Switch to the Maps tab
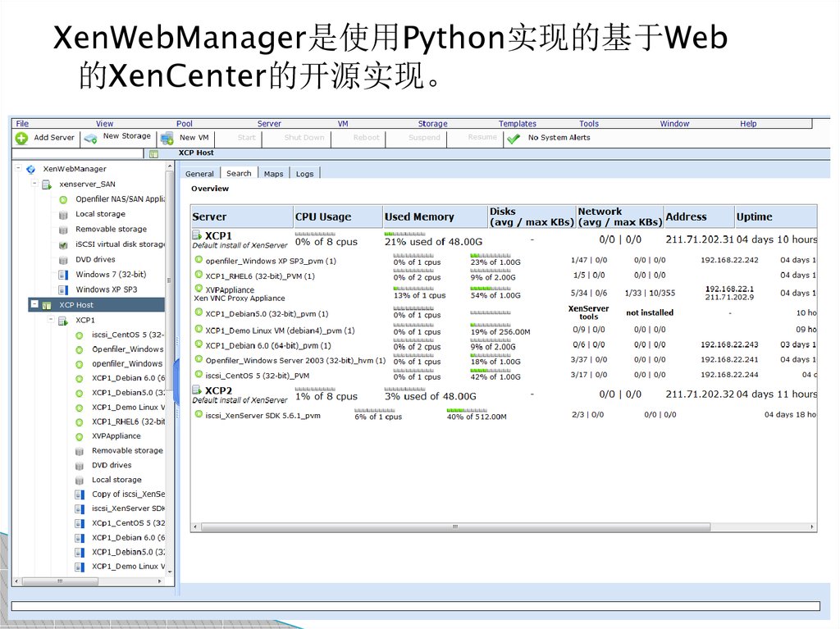The width and height of the screenshot is (840, 629). click(x=273, y=174)
